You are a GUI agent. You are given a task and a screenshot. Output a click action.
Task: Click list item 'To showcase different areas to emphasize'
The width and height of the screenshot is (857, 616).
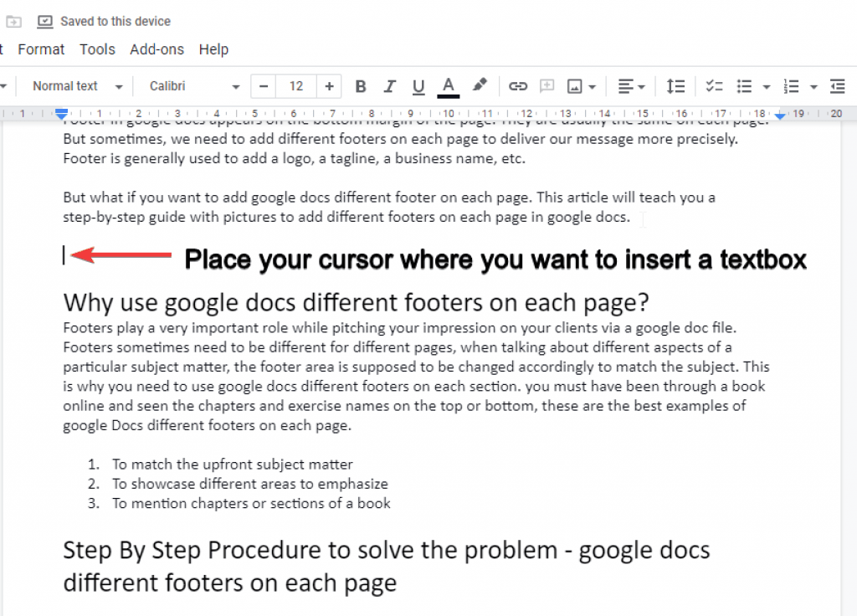(x=249, y=484)
